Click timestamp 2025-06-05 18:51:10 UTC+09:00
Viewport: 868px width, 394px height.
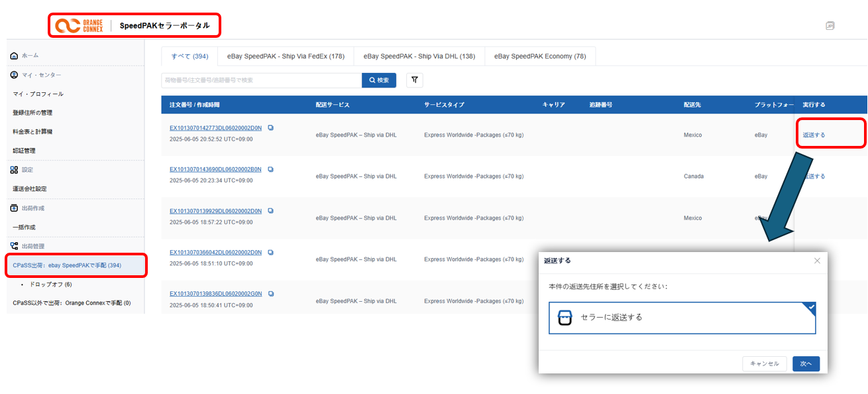(211, 263)
